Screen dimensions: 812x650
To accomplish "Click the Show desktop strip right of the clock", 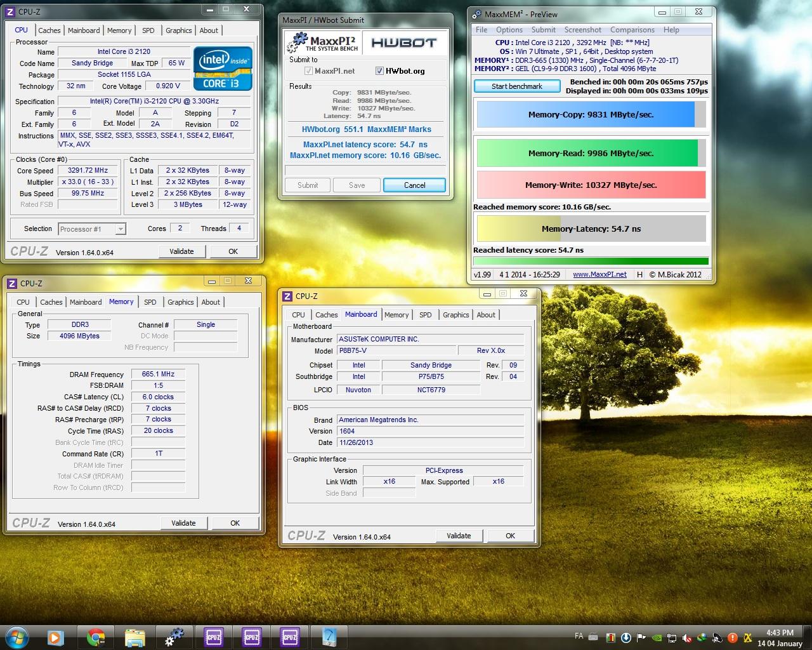I will [x=808, y=637].
